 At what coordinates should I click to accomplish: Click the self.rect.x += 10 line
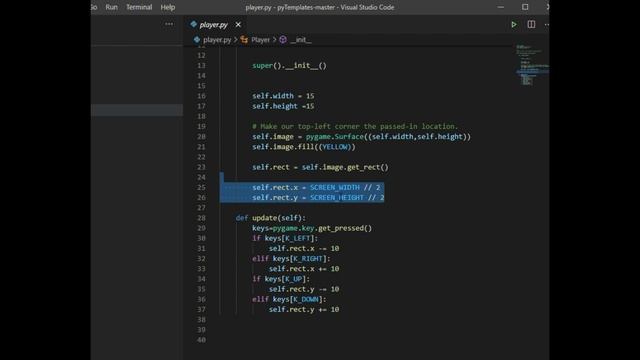304,269
